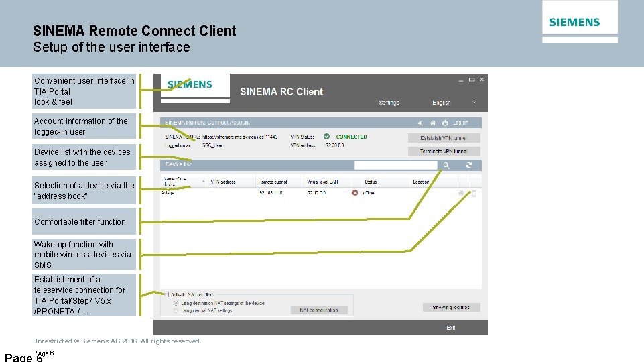The width and height of the screenshot is (644, 362).
Task: Click the power icon next to Log off
Action: 445,123
